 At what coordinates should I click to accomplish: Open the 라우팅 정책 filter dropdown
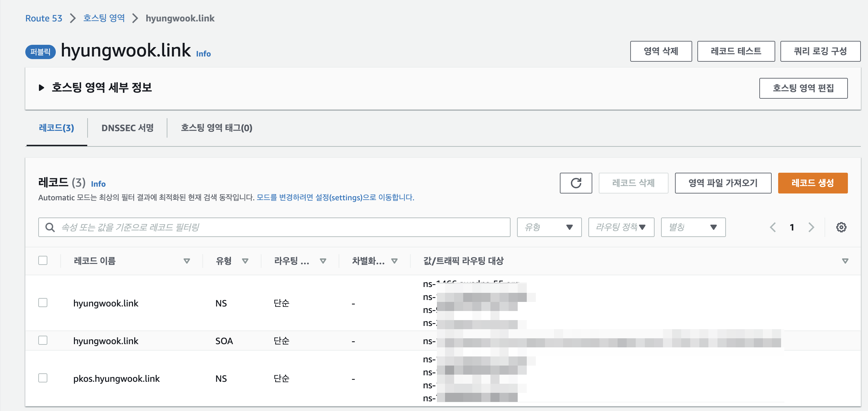(621, 227)
